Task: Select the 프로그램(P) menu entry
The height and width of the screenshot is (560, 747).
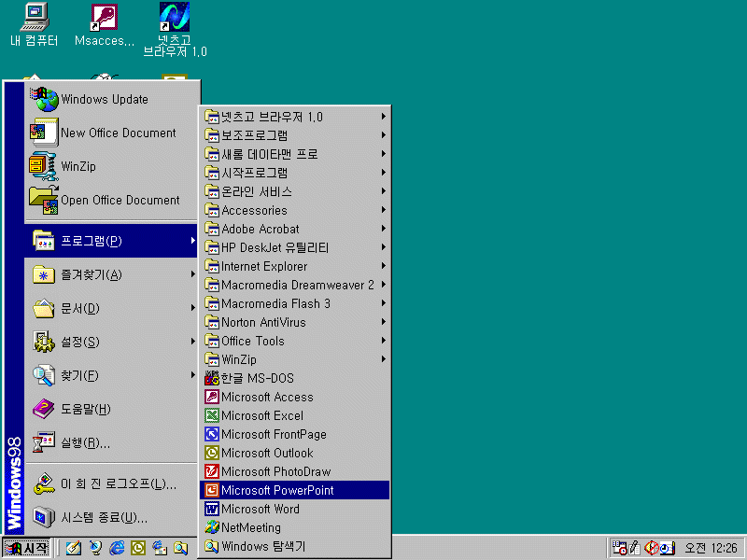Action: point(110,241)
